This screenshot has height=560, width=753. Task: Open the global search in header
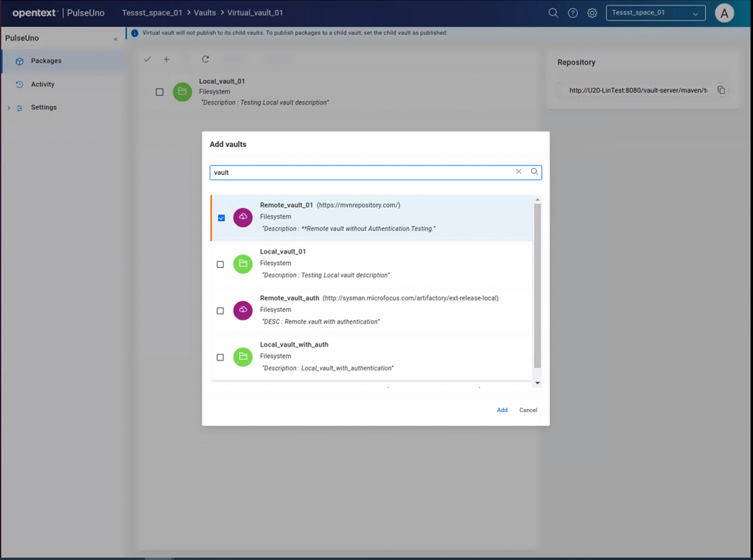click(x=553, y=13)
